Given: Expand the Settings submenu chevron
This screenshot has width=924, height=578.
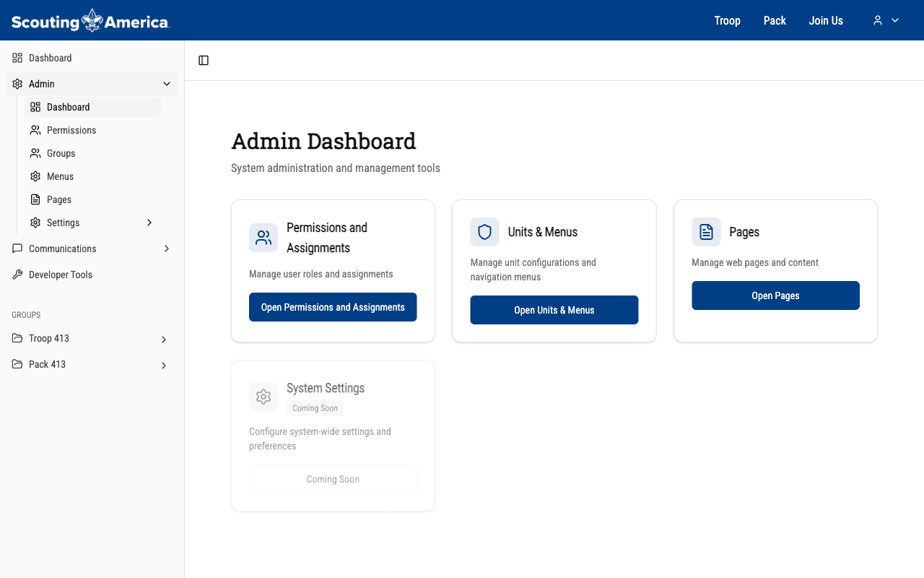Looking at the screenshot, I should 149,223.
